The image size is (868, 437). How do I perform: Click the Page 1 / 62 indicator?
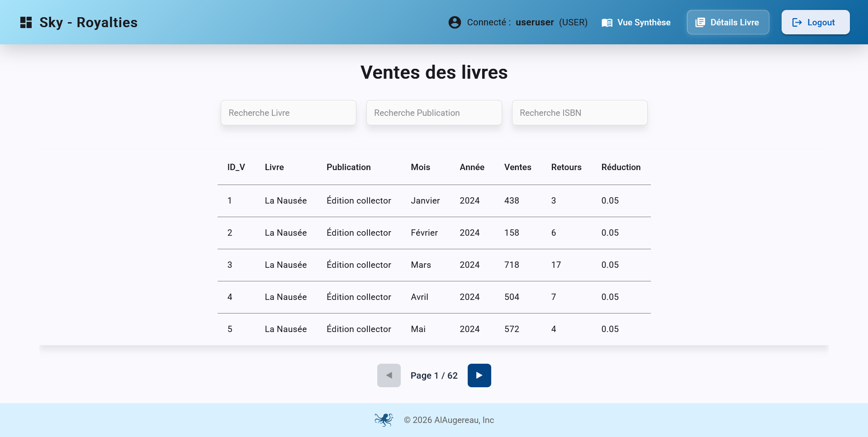(x=434, y=375)
